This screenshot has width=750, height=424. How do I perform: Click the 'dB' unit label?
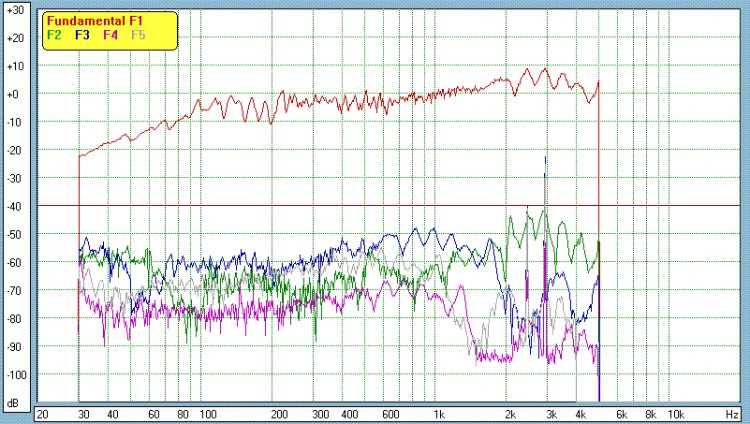coord(13,403)
